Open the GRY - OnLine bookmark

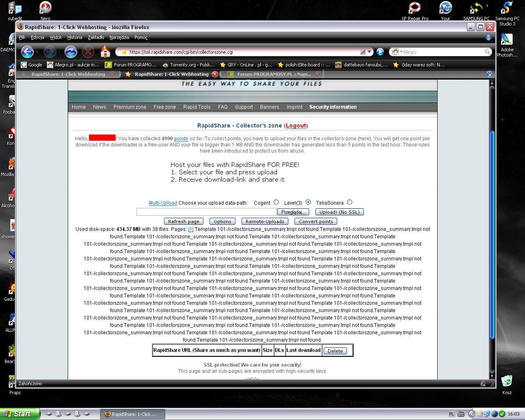pos(246,65)
